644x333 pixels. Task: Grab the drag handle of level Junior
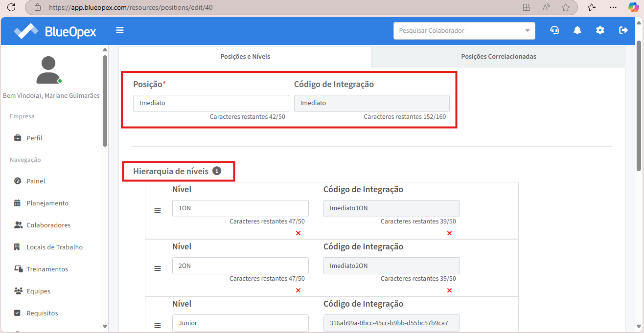[x=158, y=326]
